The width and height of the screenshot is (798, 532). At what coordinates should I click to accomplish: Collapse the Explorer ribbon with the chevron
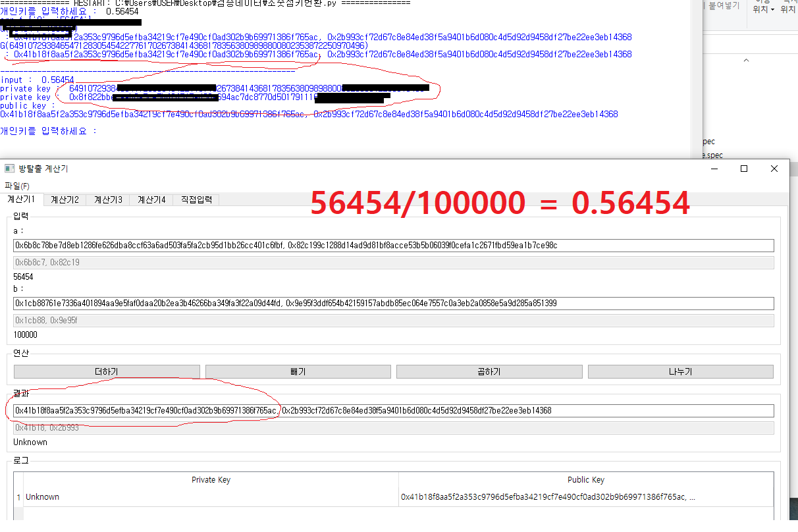click(x=746, y=61)
